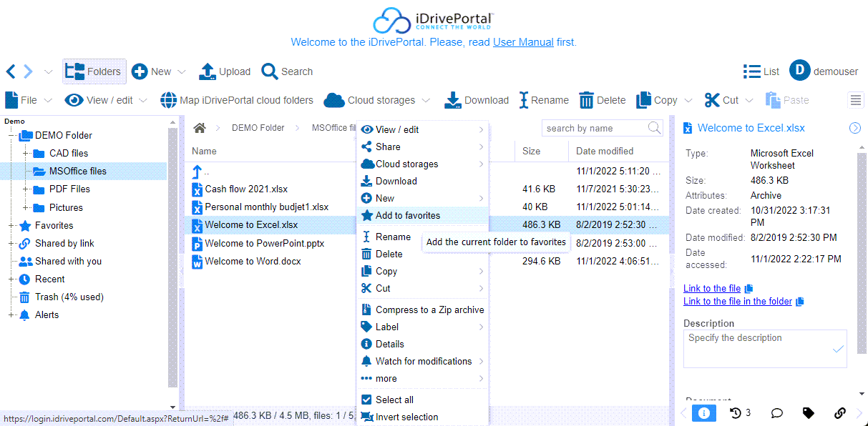Show the labels tag tab in details panel
Image resolution: width=868 pixels, height=426 pixels.
pyautogui.click(x=809, y=413)
